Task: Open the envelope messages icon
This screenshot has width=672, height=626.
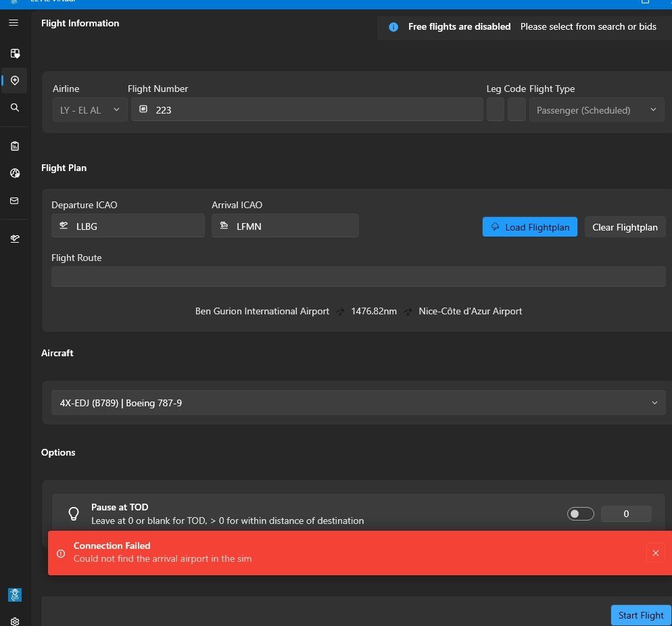Action: (x=14, y=201)
